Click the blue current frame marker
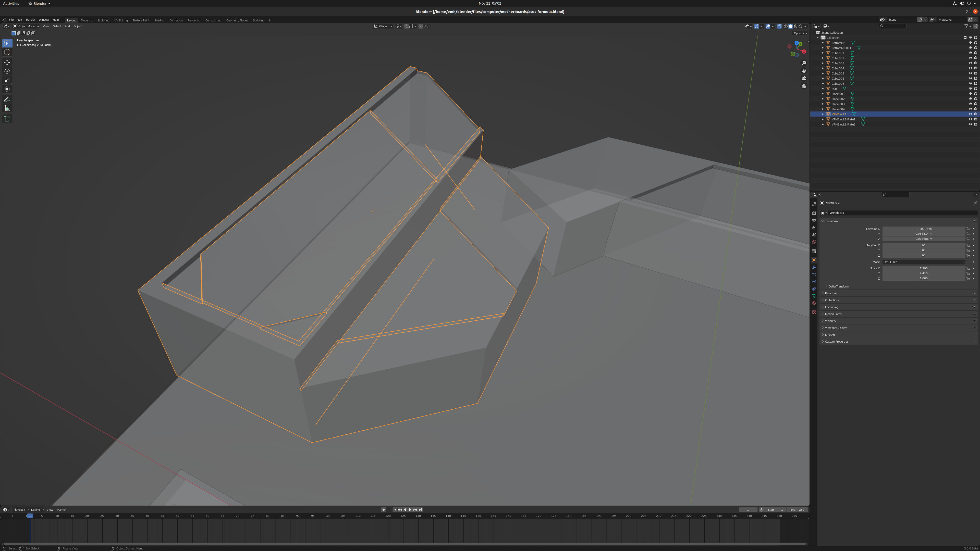The width and height of the screenshot is (980, 551). [30, 516]
